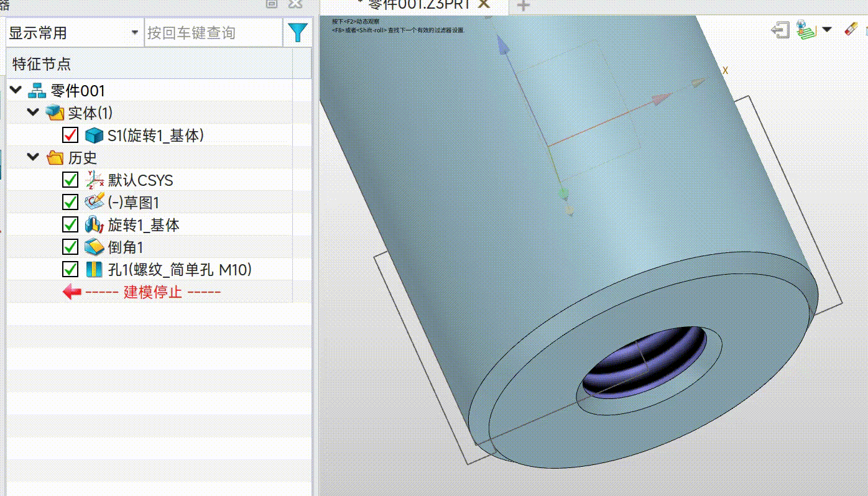Viewport: 868px width, 496px height.
Task: Click the red 建模停止 arrow marker
Action: 72,292
